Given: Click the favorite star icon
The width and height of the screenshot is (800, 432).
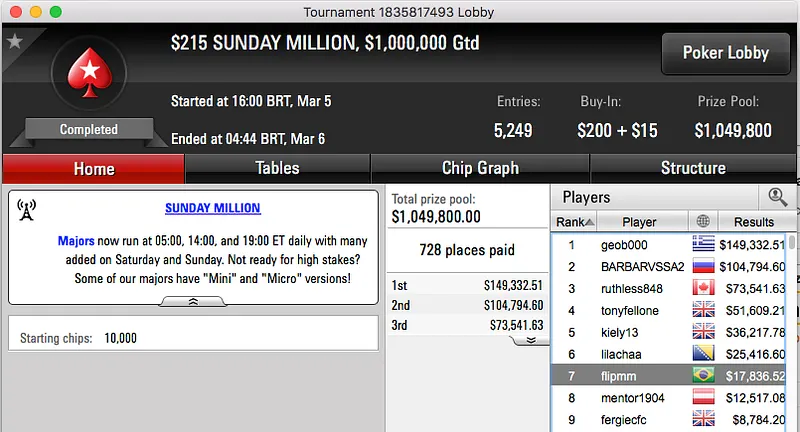Looking at the screenshot, I should coord(14,41).
